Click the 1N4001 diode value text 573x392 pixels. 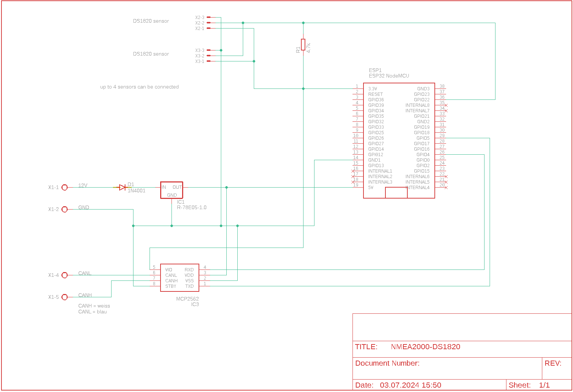click(x=136, y=191)
